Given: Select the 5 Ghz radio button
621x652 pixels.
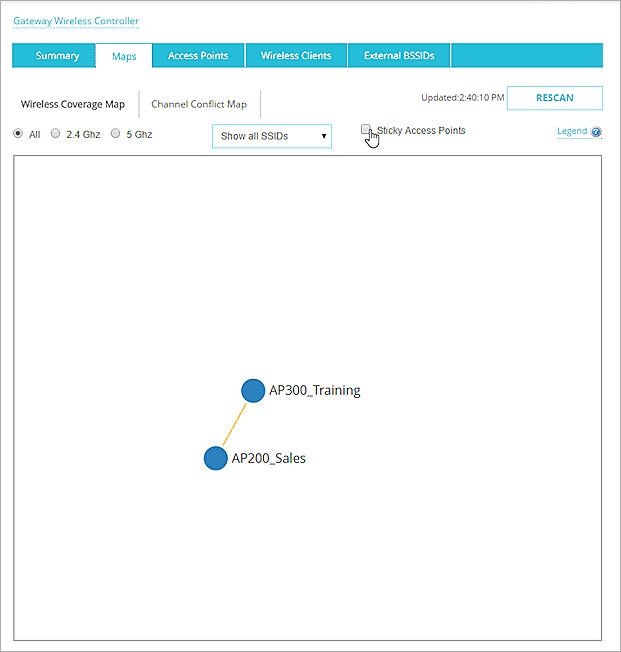Looking at the screenshot, I should (115, 133).
